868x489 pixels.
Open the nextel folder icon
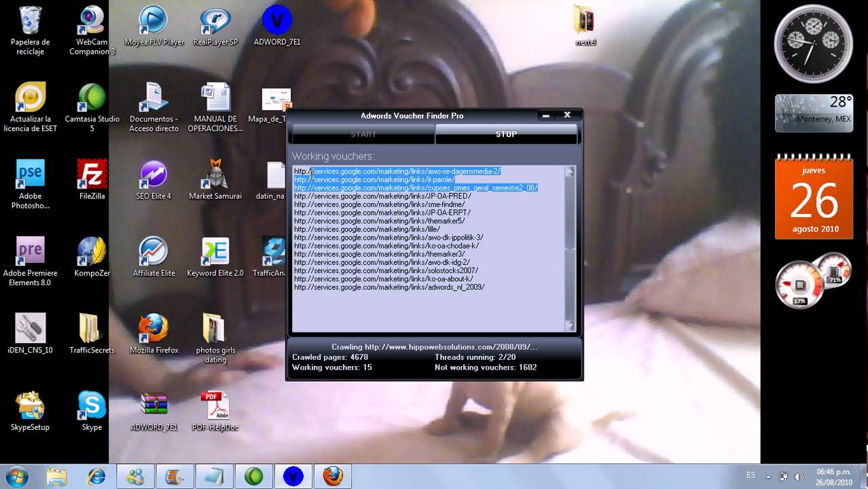[x=585, y=26]
